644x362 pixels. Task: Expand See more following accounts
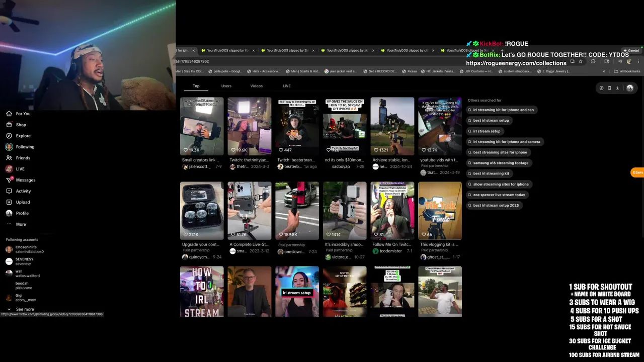pos(21,309)
